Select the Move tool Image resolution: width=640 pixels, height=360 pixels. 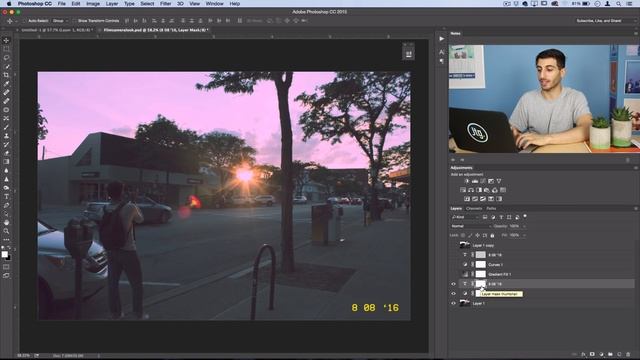tap(6, 40)
